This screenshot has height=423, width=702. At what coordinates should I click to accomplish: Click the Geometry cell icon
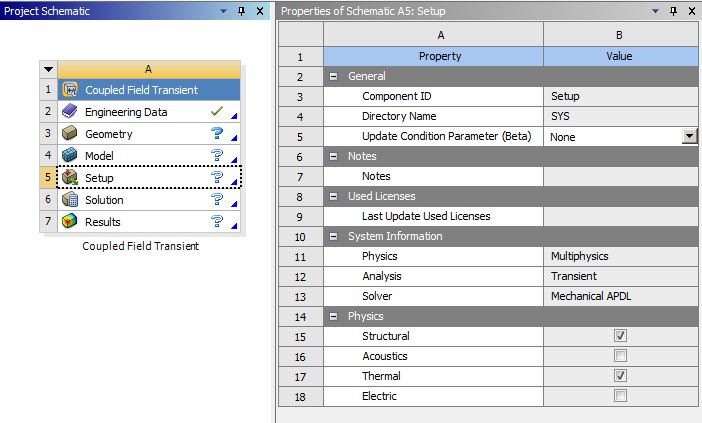tap(70, 133)
